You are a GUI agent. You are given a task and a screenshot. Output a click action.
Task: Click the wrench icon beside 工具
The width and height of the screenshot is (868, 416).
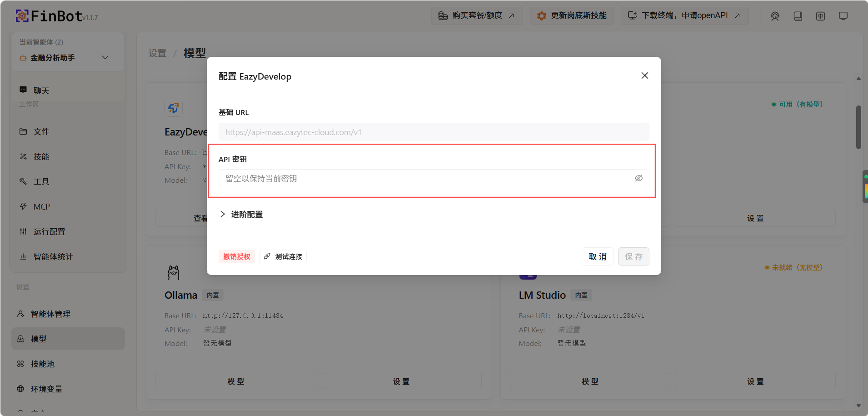(23, 181)
